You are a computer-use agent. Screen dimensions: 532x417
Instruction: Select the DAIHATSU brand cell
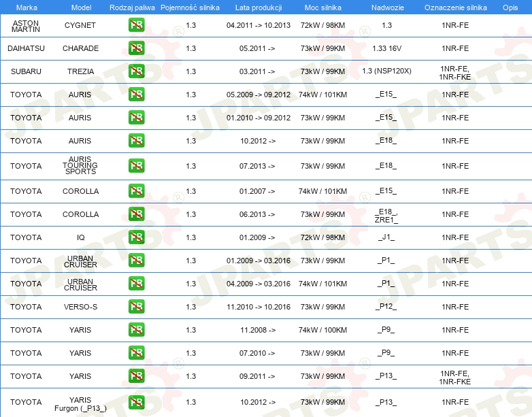(x=26, y=48)
